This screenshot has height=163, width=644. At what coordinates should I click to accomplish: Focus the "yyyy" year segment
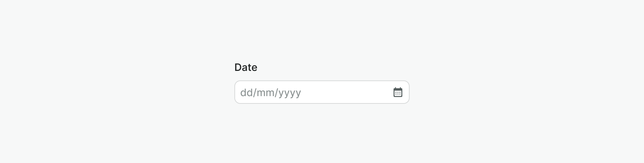[290, 92]
